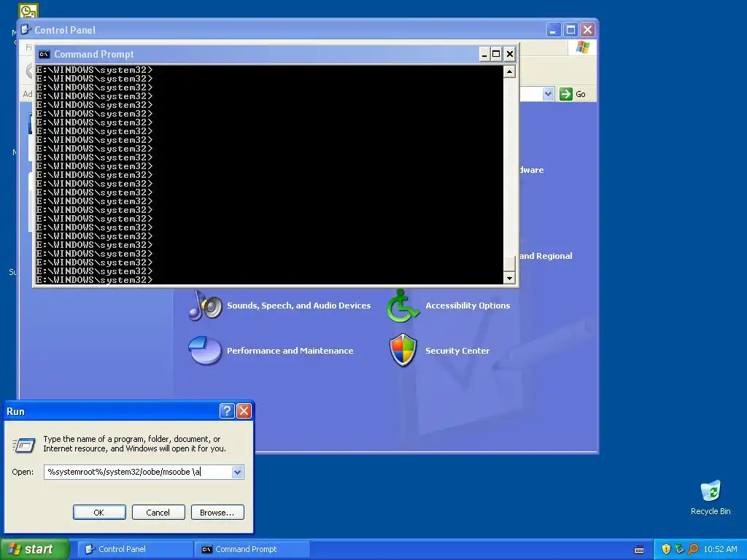Open Sounds, Speech, and Audio Devices icon
Image resolution: width=747 pixels, height=560 pixels.
205,306
